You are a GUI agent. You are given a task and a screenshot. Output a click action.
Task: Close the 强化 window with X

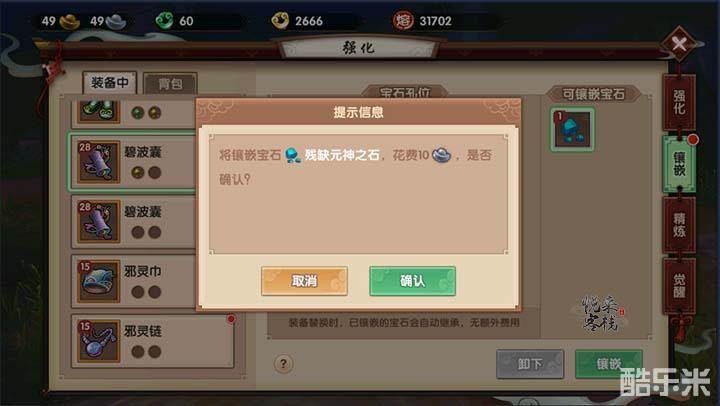pyautogui.click(x=679, y=44)
